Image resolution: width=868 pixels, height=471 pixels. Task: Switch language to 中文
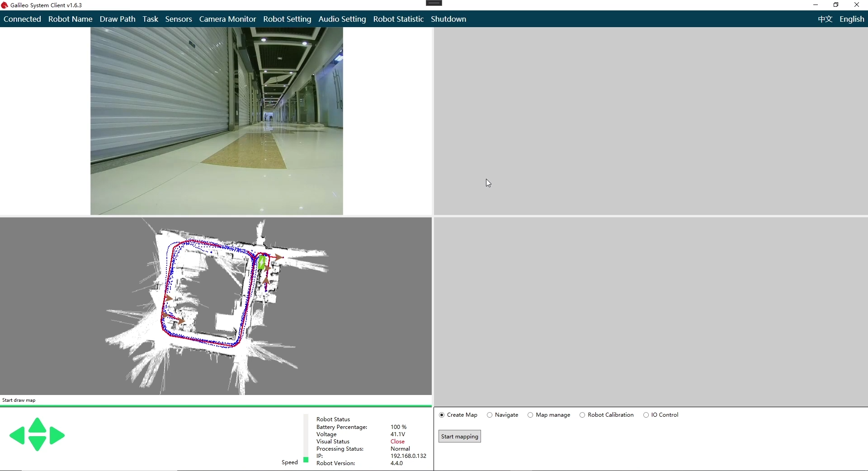point(825,19)
